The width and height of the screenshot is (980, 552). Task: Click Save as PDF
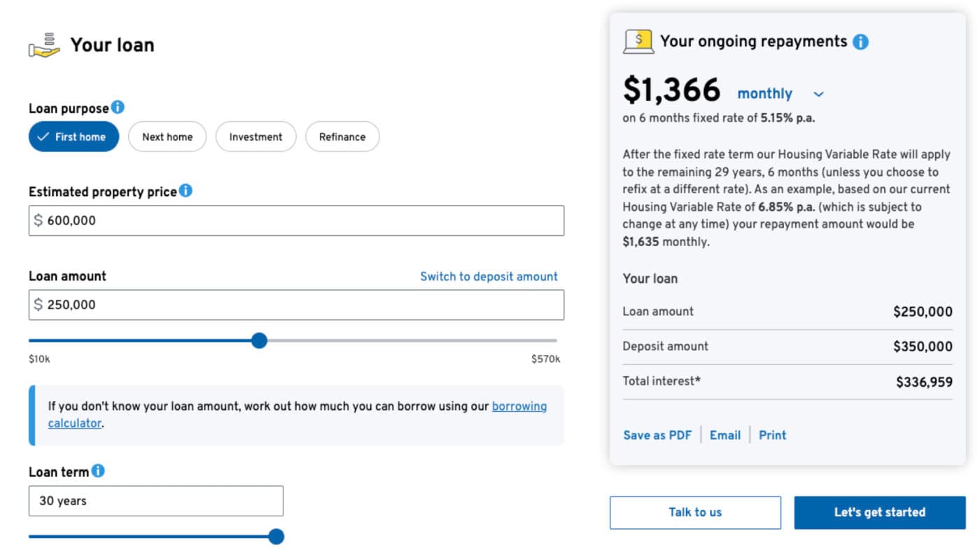click(657, 435)
